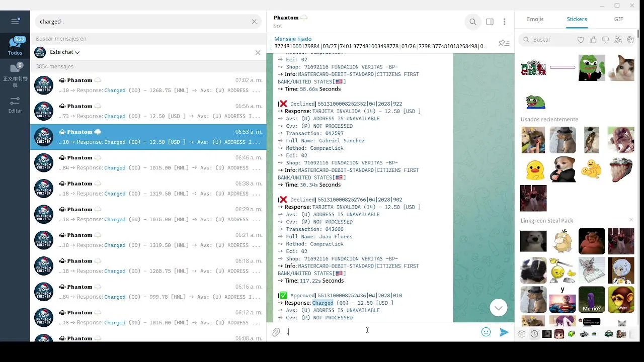Open the Phantom result from 06:46 a. m.
The width and height of the screenshot is (644, 362).
(148, 162)
